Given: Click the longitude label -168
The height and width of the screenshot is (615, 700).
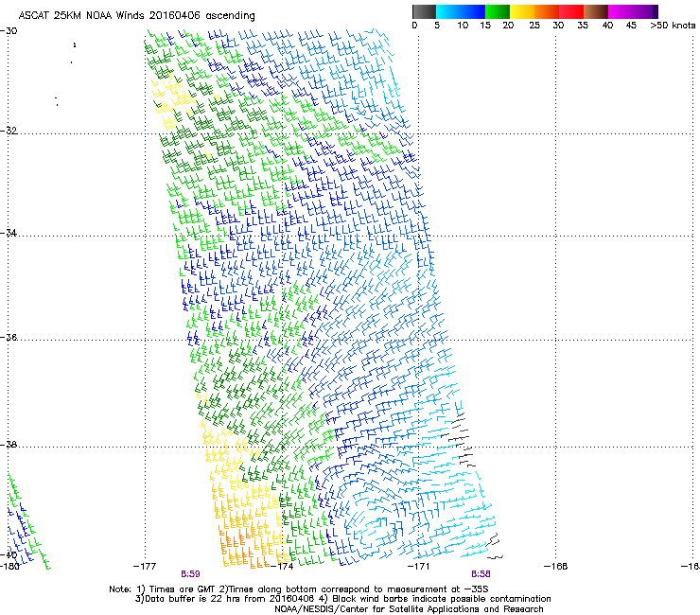Looking at the screenshot, I should tap(556, 567).
